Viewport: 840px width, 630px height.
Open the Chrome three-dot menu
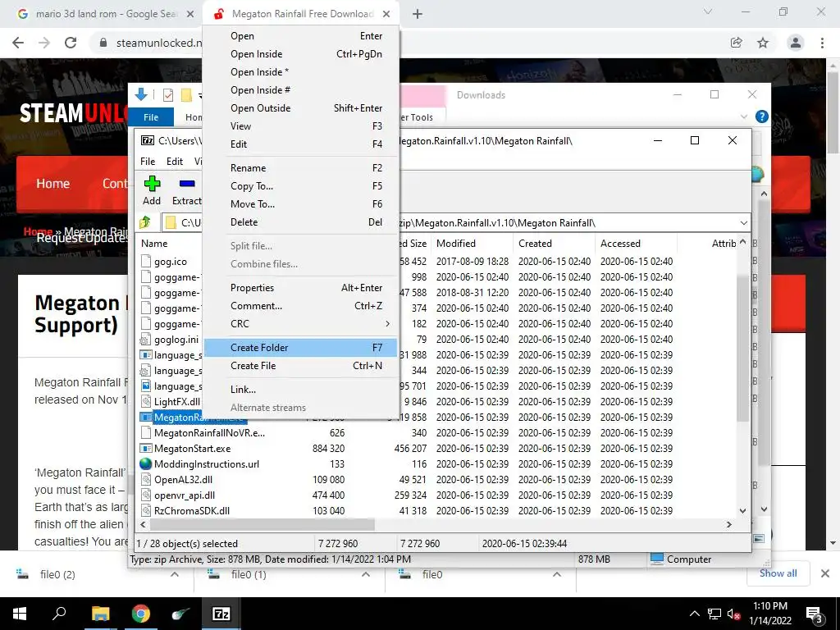coord(822,43)
